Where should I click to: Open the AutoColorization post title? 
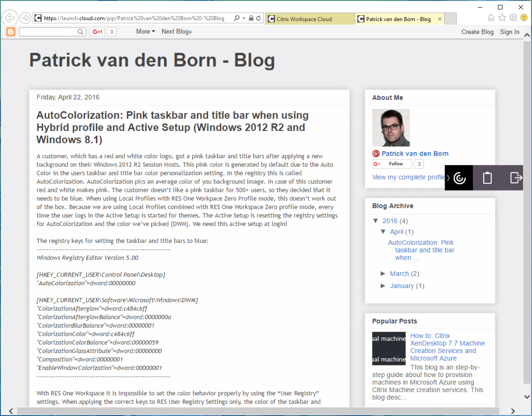coord(172,127)
